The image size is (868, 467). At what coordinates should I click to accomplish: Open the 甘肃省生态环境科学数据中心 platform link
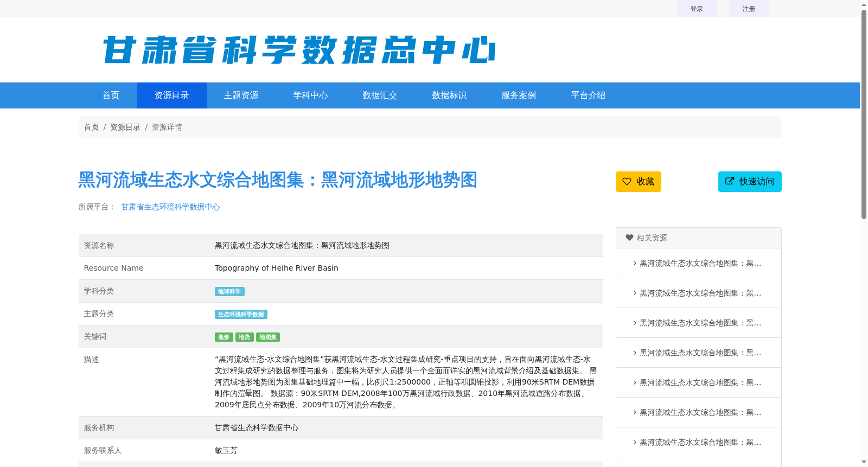click(170, 207)
